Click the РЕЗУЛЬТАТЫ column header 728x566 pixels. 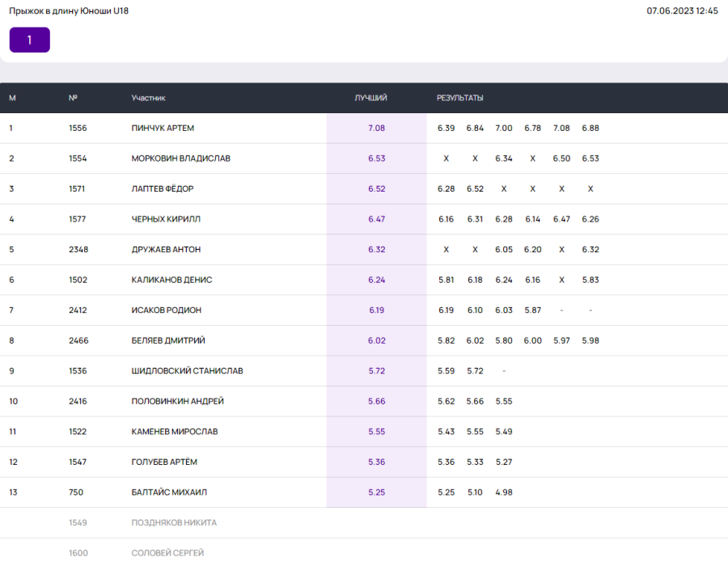(460, 98)
